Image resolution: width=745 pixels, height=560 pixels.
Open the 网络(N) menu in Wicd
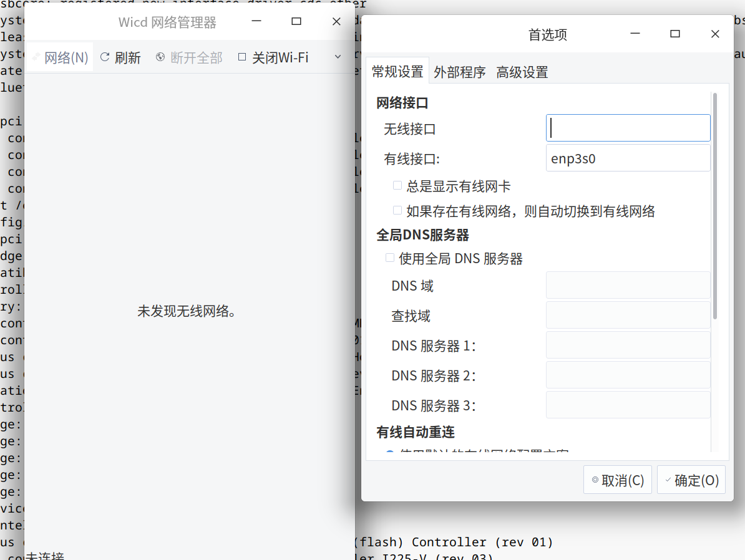(61, 57)
